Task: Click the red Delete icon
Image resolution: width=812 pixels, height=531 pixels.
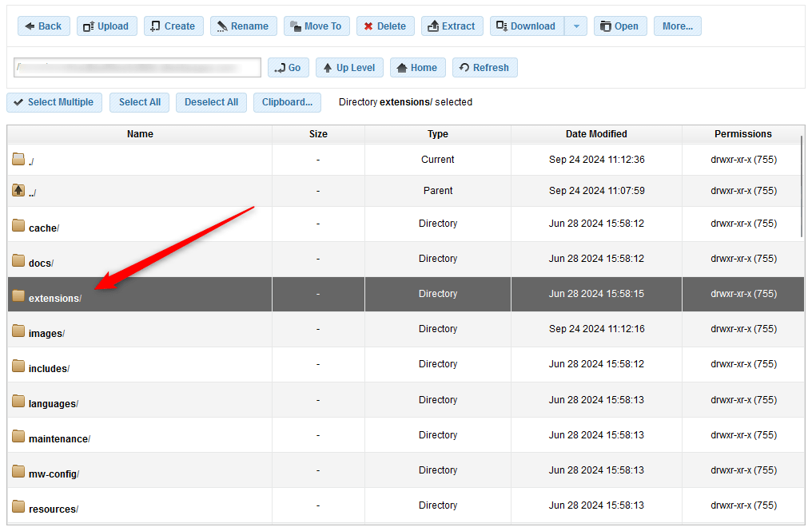Action: click(367, 26)
